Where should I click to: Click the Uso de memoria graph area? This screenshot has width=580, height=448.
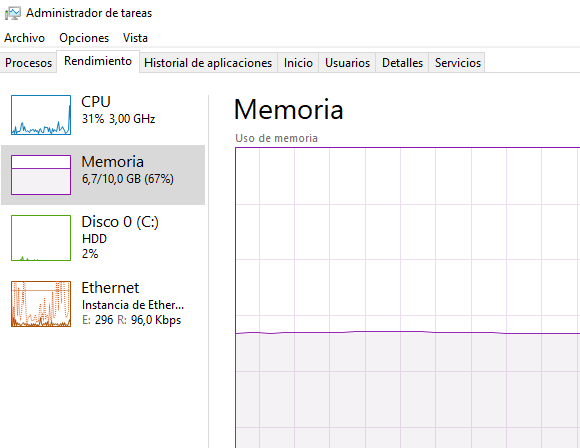click(x=408, y=297)
